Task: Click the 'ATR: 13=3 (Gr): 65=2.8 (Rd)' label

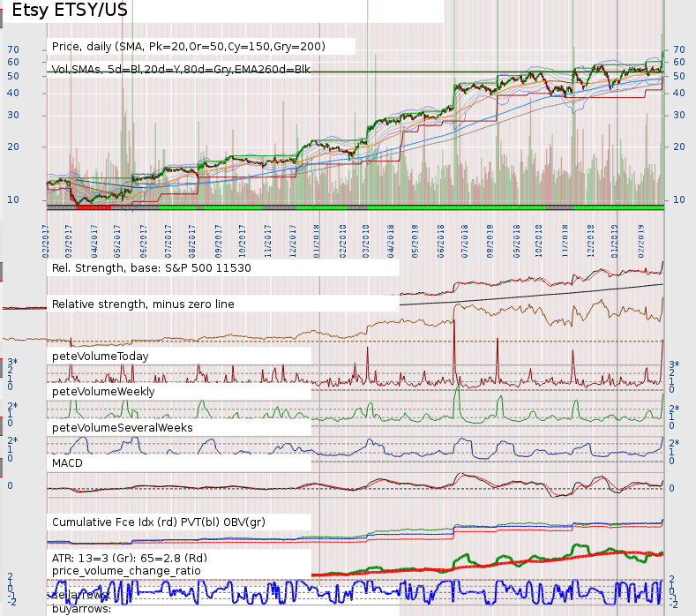Action: [130, 559]
